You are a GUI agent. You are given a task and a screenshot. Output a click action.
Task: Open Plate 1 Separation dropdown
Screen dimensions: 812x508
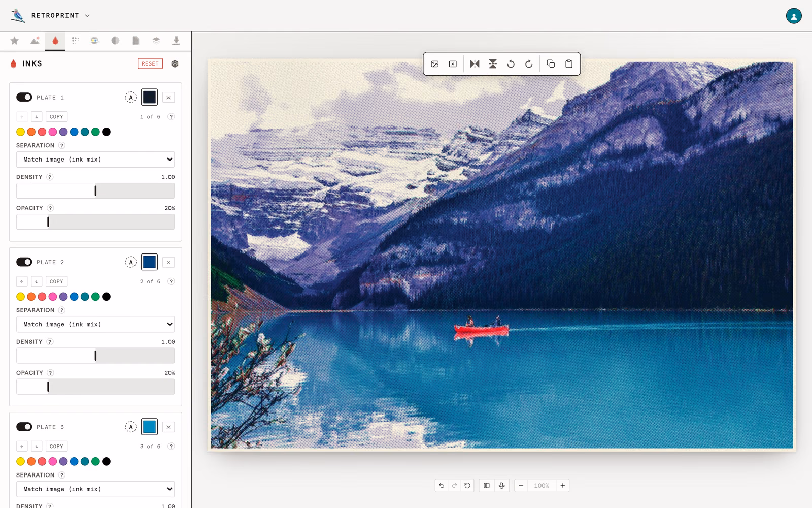95,160
